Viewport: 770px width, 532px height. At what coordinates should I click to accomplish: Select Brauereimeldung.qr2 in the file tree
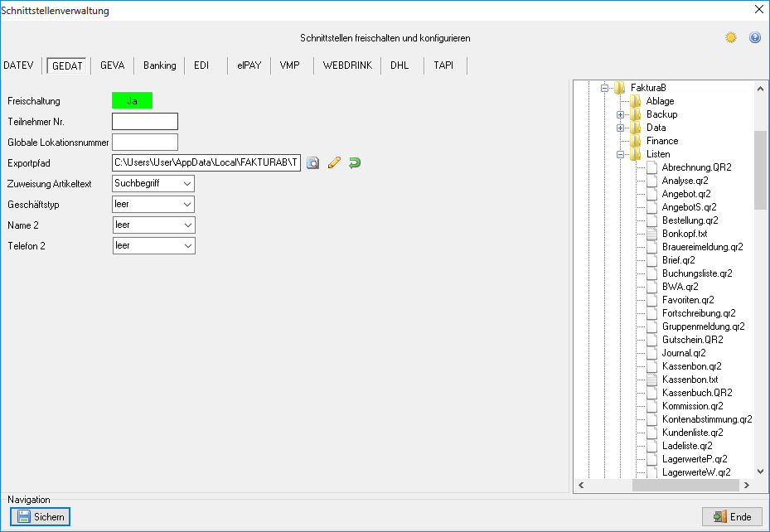pyautogui.click(x=702, y=247)
